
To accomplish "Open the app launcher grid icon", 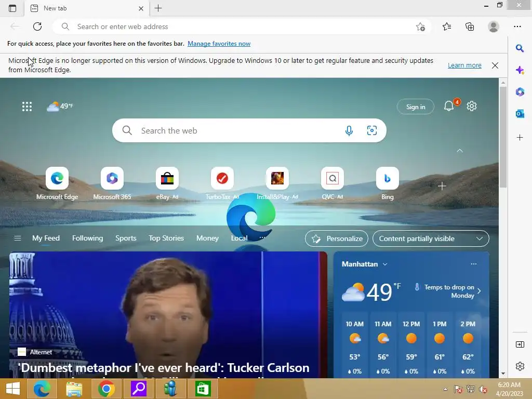I will click(x=27, y=107).
